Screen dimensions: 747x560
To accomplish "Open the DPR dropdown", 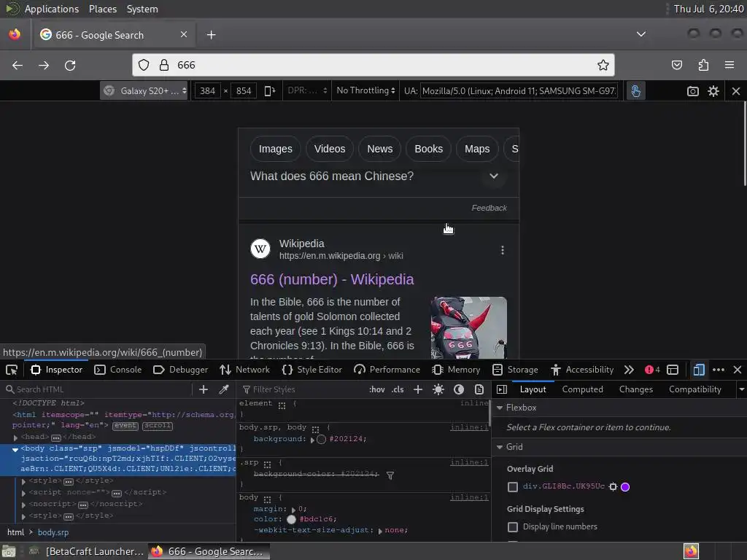I will click(x=306, y=90).
